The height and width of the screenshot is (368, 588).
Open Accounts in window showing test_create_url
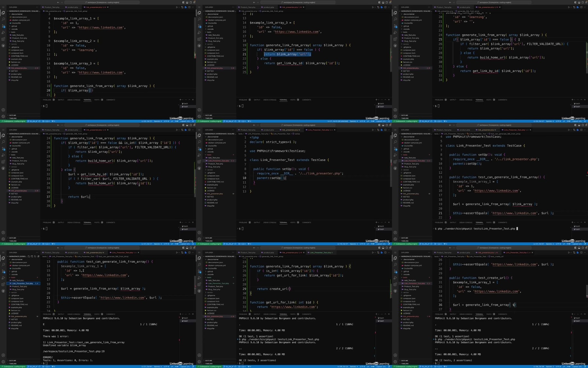point(395,355)
